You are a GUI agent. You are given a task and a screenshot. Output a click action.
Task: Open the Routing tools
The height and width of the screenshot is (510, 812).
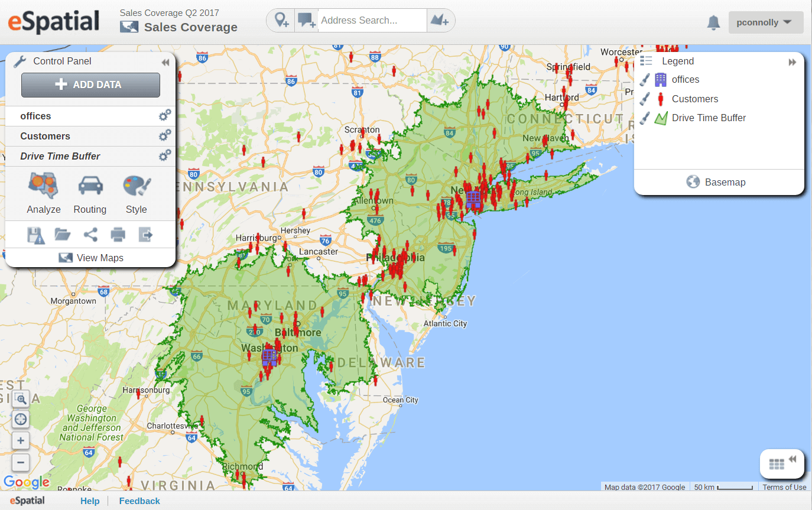(x=90, y=194)
